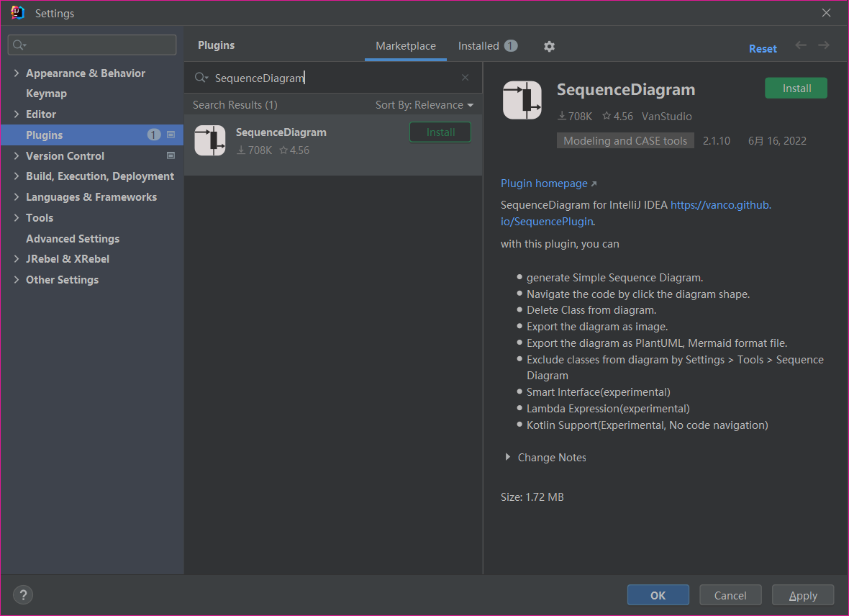The width and height of the screenshot is (849, 616).
Task: Open help with the question mark button
Action: pos(23,595)
